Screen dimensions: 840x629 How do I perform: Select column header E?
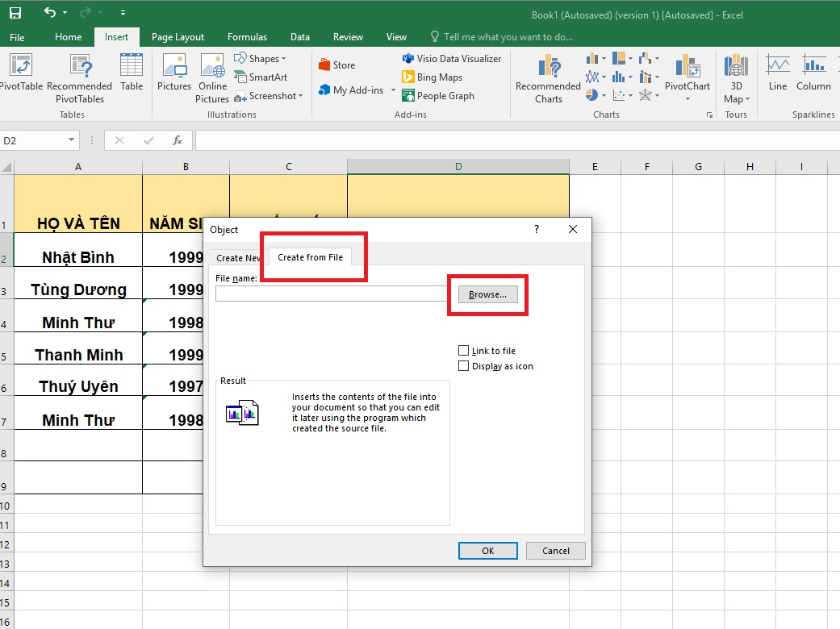(x=595, y=166)
